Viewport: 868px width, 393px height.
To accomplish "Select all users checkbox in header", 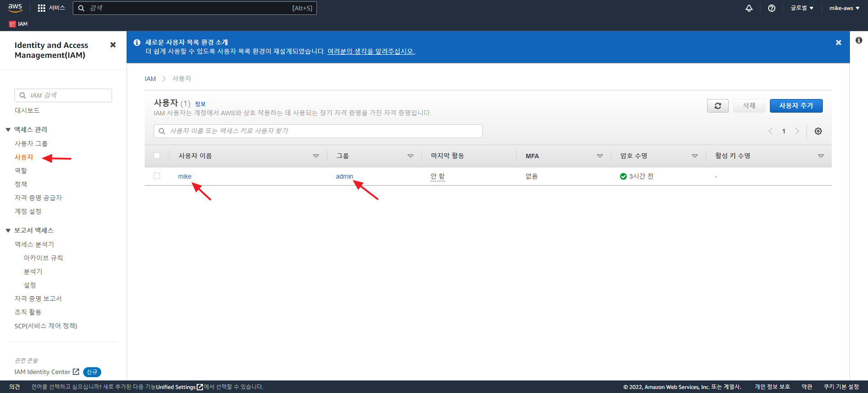I will tap(157, 156).
